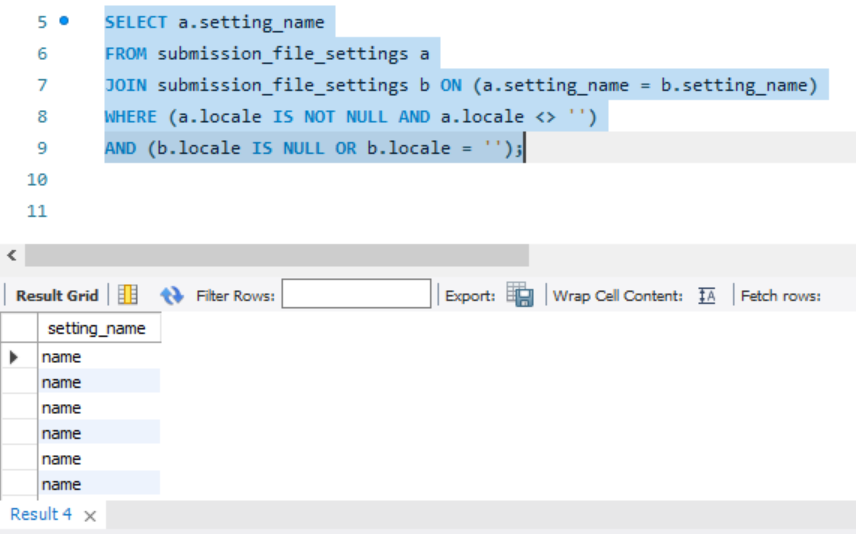Viewport: 856px width, 534px height.
Task: Click the refresh results icon
Action: [171, 295]
